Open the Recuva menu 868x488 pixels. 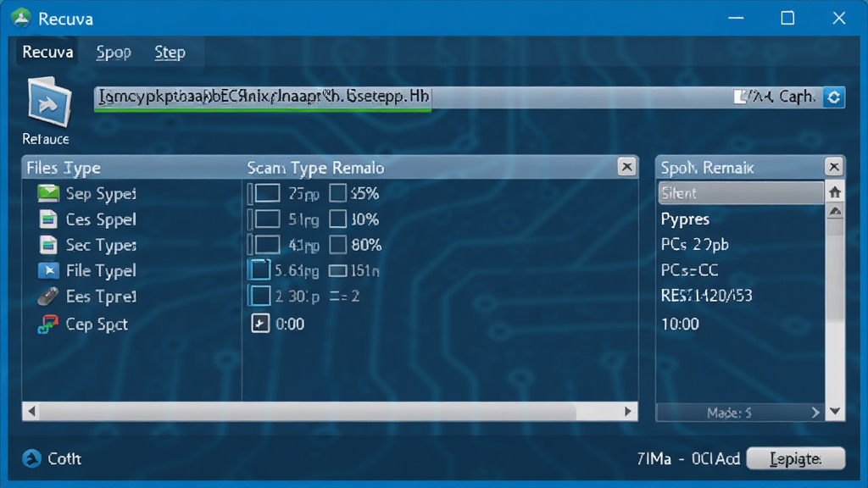click(47, 52)
